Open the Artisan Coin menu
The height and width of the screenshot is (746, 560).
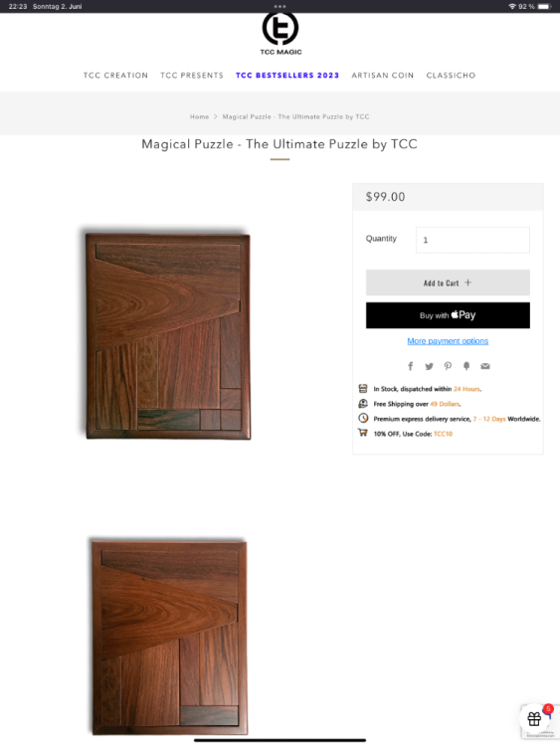(383, 76)
